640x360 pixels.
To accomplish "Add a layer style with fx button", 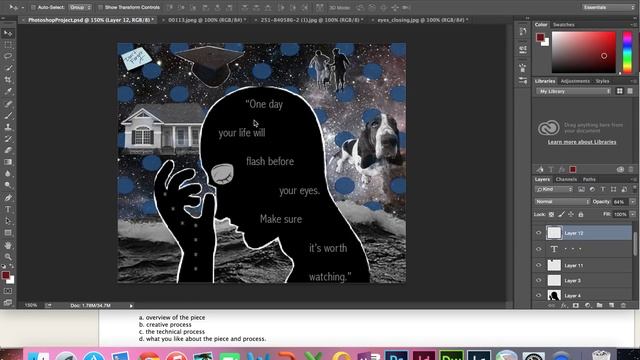I will tap(563, 305).
